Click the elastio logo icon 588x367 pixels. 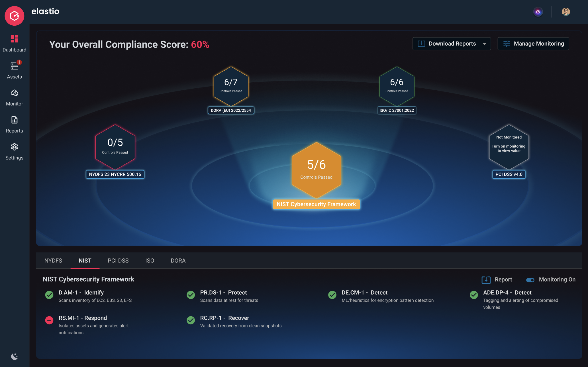coord(14,16)
